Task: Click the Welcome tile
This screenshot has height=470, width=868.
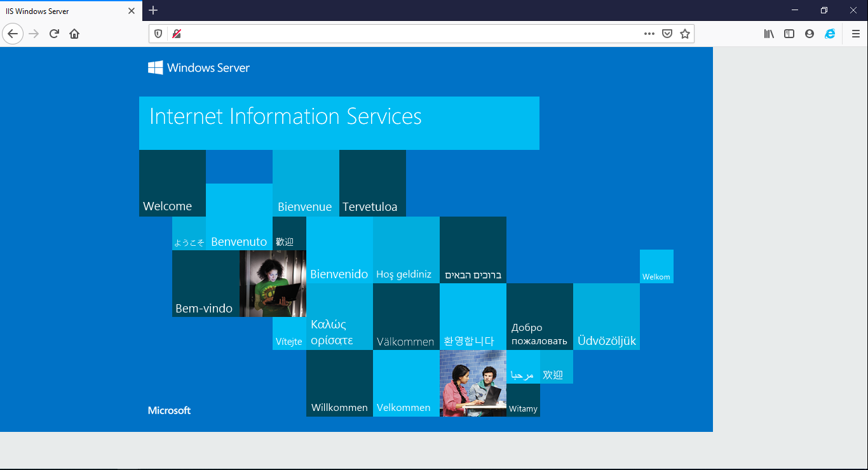Action: coord(172,183)
